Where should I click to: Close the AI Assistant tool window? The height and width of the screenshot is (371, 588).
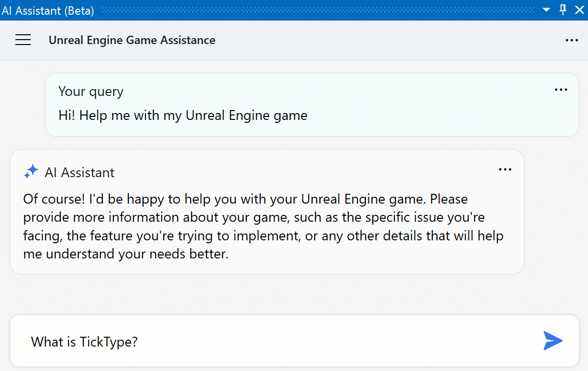coord(579,10)
